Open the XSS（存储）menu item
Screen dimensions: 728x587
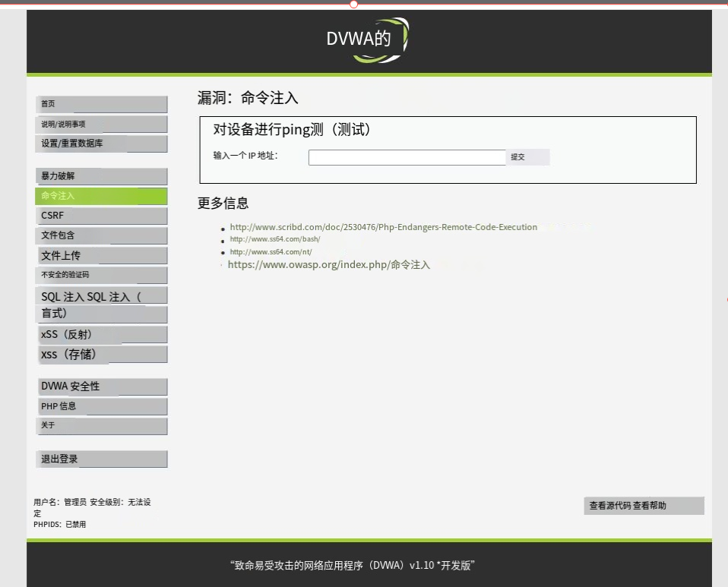[101, 355]
